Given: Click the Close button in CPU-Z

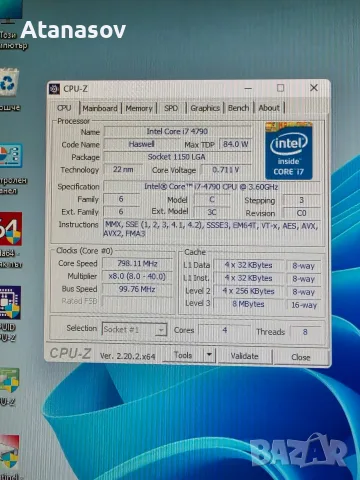Looking at the screenshot, I should point(301,357).
